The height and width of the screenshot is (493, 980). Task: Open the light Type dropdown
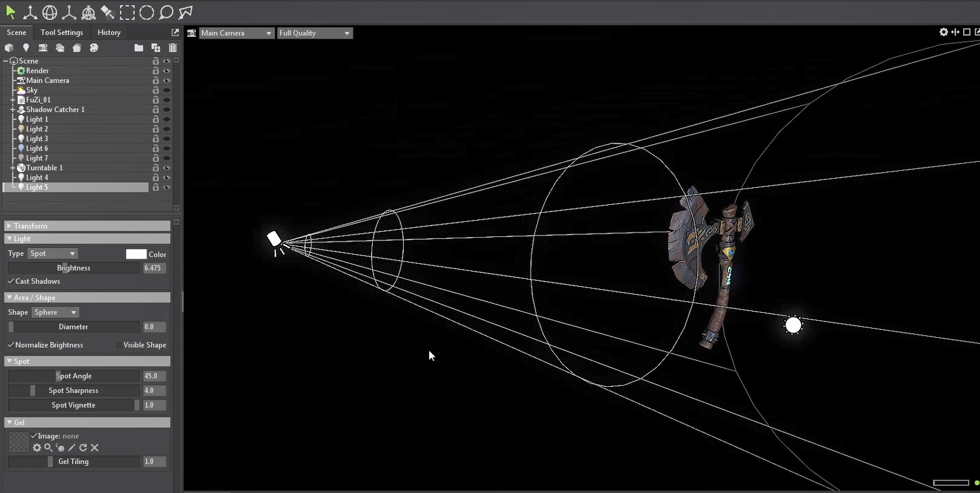[53, 253]
